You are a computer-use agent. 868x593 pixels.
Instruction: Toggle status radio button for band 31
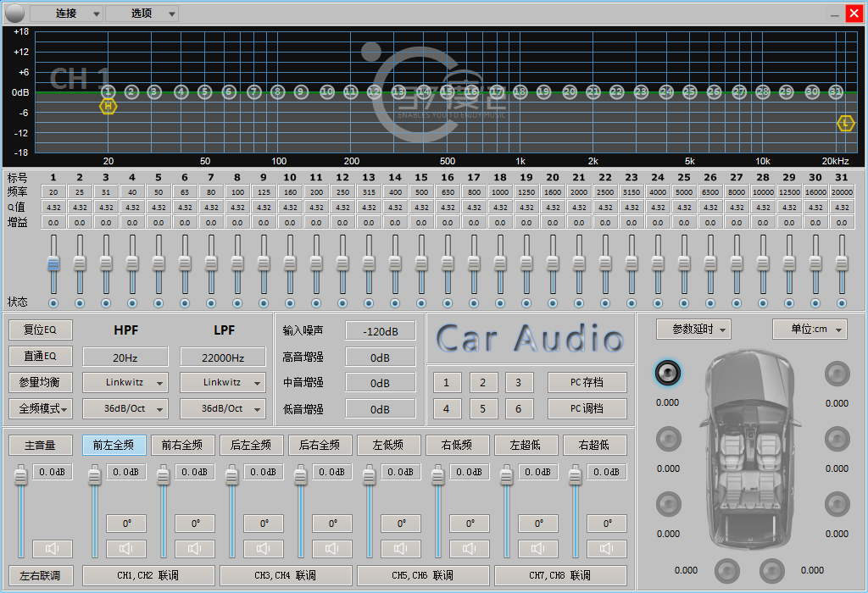842,303
